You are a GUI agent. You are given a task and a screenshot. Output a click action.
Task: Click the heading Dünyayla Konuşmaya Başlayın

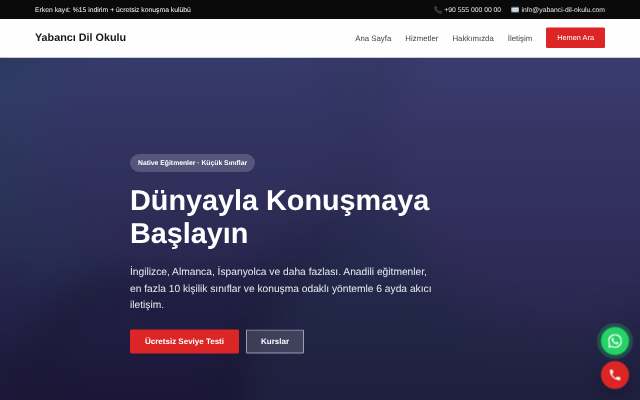pyautogui.click(x=280, y=217)
